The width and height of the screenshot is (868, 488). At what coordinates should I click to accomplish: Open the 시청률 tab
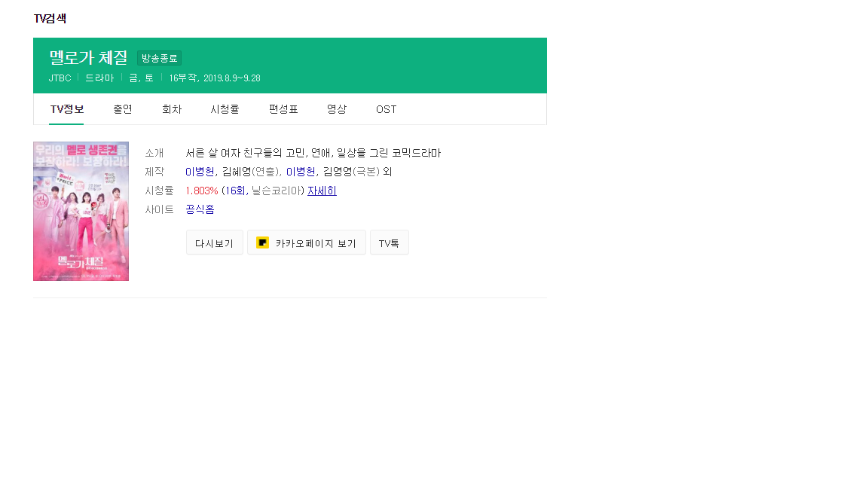[225, 109]
